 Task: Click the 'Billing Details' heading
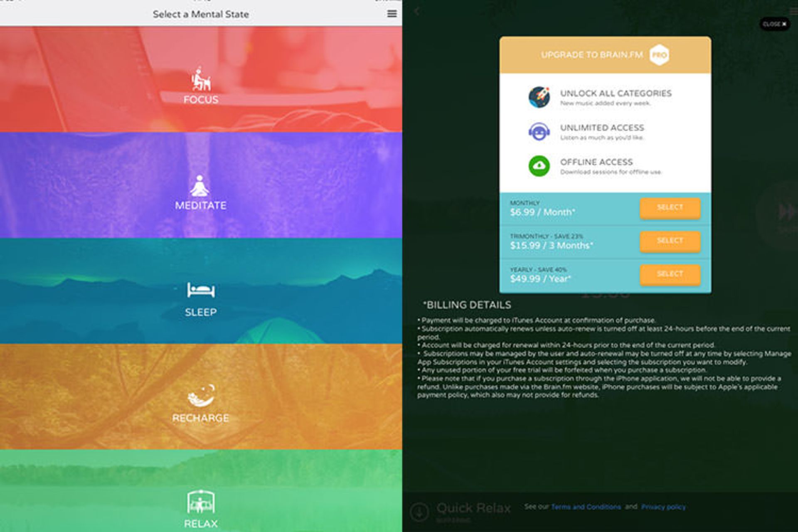[x=467, y=305]
